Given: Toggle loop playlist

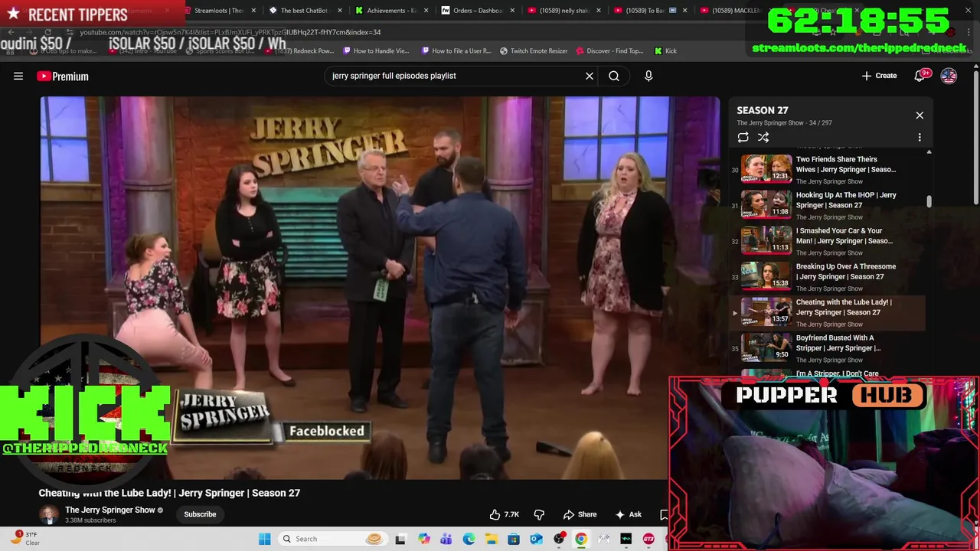Looking at the screenshot, I should pos(743,137).
